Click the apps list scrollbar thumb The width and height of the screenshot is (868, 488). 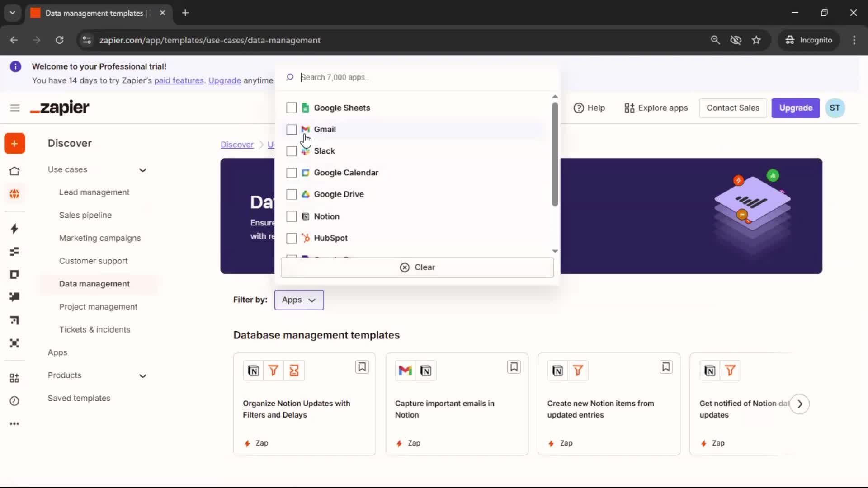click(x=555, y=155)
